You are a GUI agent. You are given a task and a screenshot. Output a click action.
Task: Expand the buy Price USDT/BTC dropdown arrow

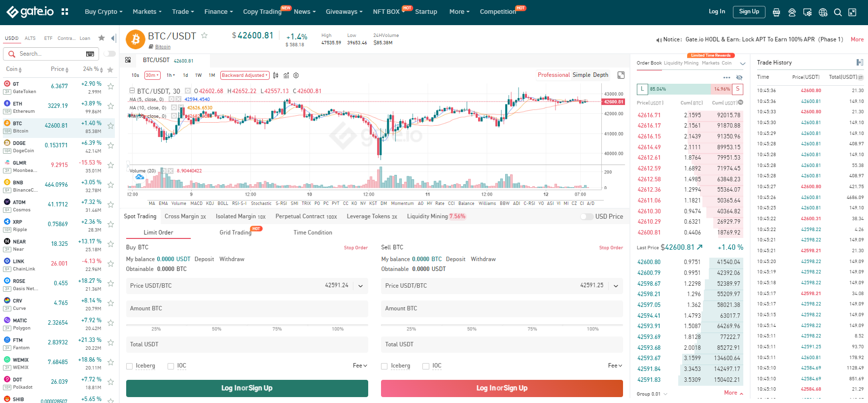(360, 286)
